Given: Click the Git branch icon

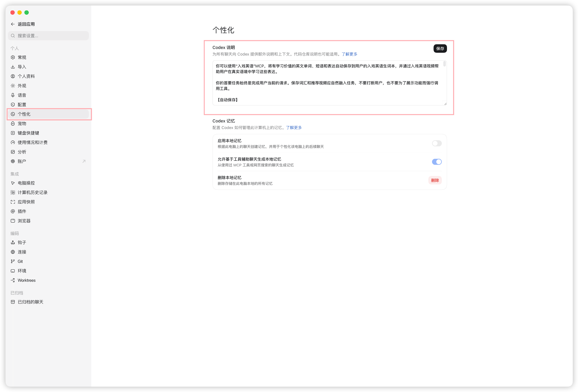Looking at the screenshot, I should [13, 261].
